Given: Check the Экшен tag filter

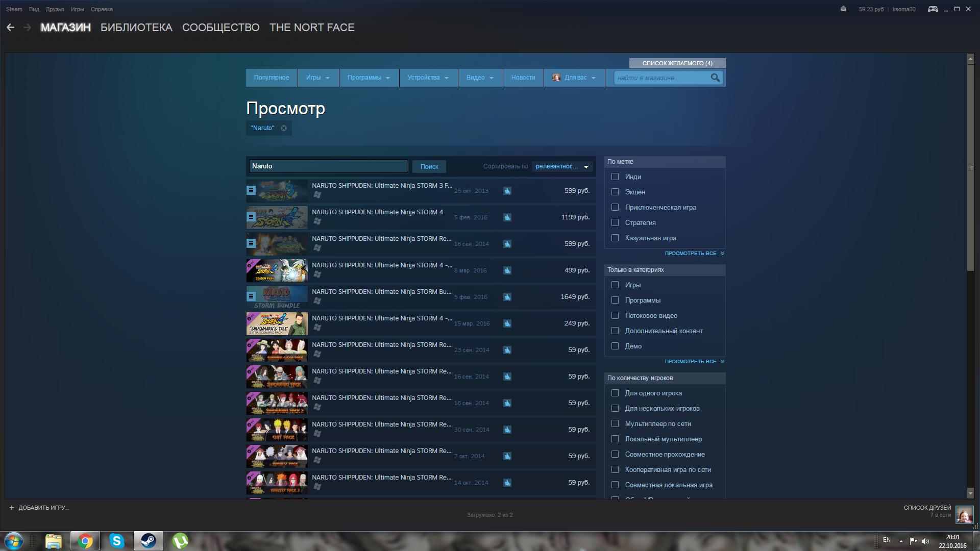Looking at the screenshot, I should coord(615,192).
